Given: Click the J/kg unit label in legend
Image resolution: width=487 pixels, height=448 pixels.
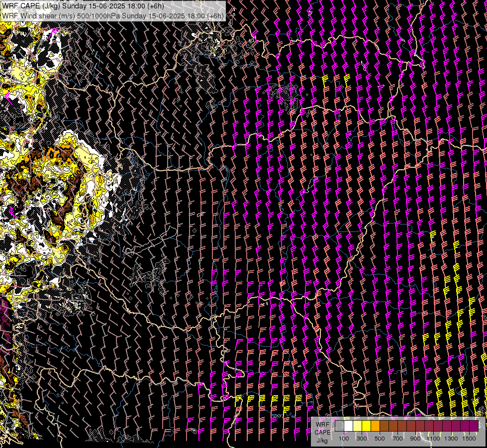Looking at the screenshot, I should click(322, 440).
